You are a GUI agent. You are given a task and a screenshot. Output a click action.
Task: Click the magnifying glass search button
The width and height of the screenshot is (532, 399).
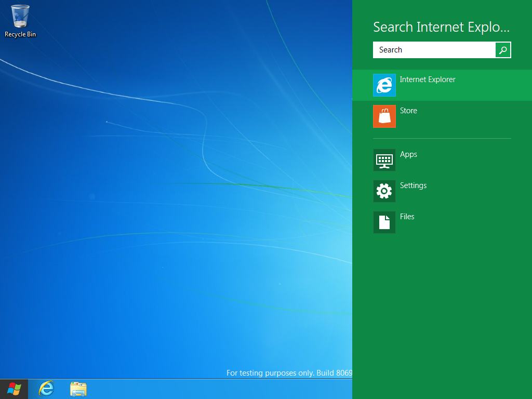503,50
